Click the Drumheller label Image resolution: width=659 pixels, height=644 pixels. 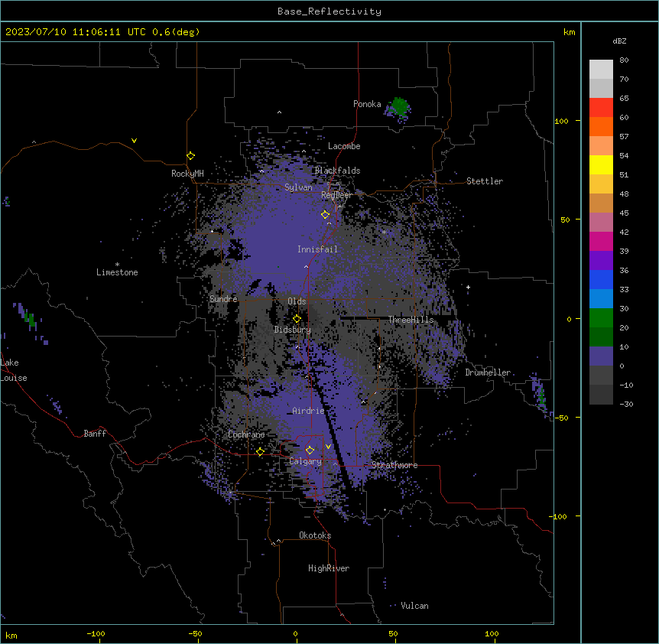[x=488, y=372]
